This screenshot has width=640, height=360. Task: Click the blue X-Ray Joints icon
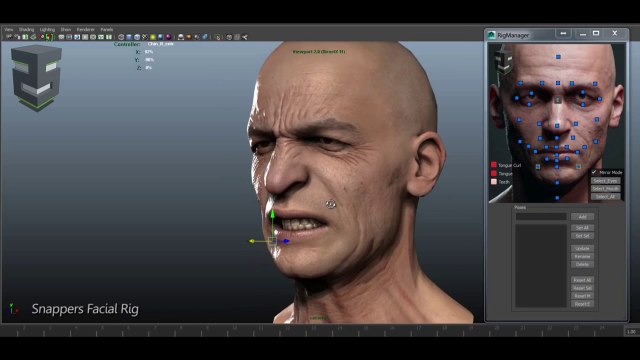205,37
